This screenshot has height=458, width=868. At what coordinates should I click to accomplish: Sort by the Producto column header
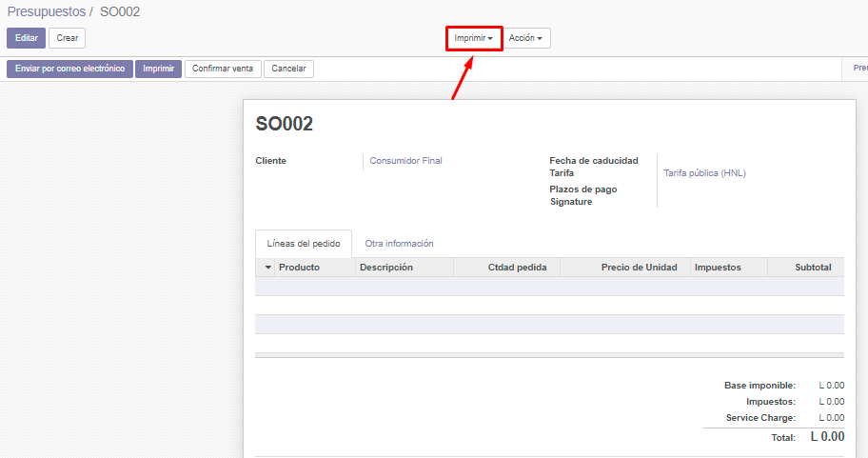pyautogui.click(x=299, y=268)
